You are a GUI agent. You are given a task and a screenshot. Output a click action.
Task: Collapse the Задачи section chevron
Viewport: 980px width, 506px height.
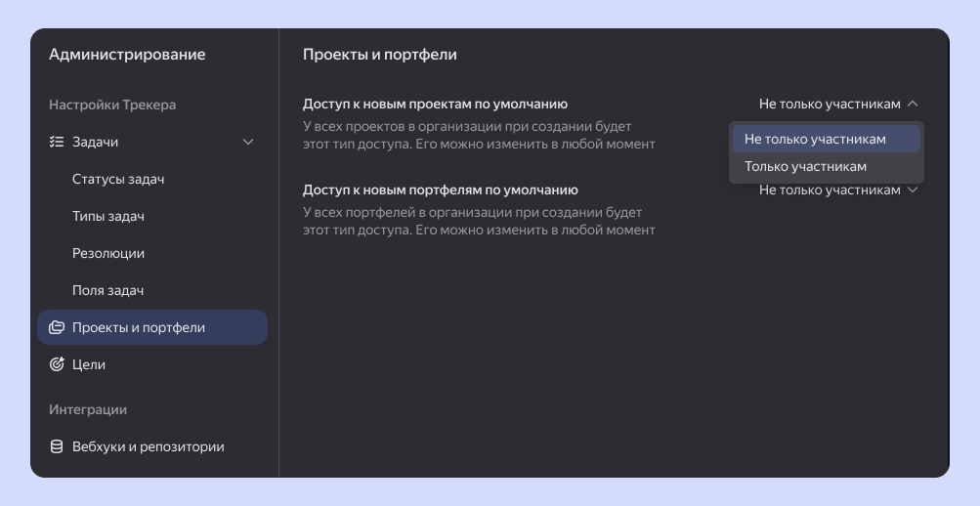pyautogui.click(x=248, y=142)
